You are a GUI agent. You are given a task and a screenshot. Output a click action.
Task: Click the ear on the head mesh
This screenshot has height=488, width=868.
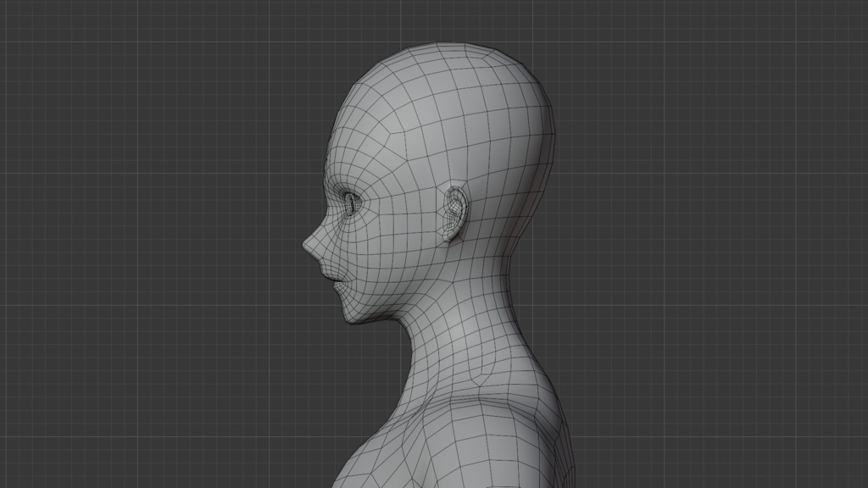[x=454, y=214]
